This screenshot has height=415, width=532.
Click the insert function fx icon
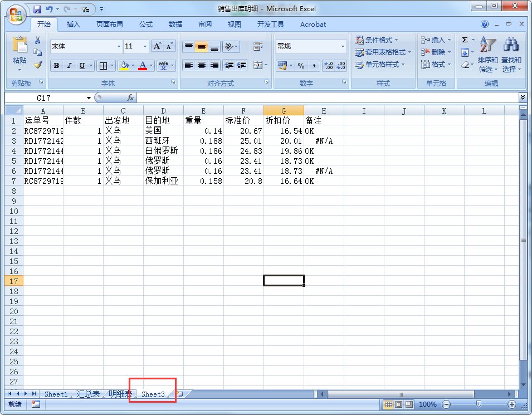[x=130, y=97]
